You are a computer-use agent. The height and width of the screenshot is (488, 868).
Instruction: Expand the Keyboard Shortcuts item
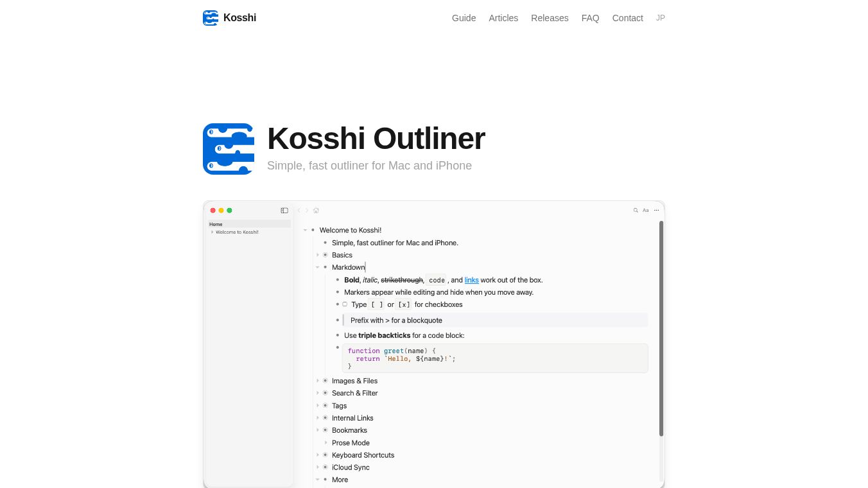(x=317, y=455)
